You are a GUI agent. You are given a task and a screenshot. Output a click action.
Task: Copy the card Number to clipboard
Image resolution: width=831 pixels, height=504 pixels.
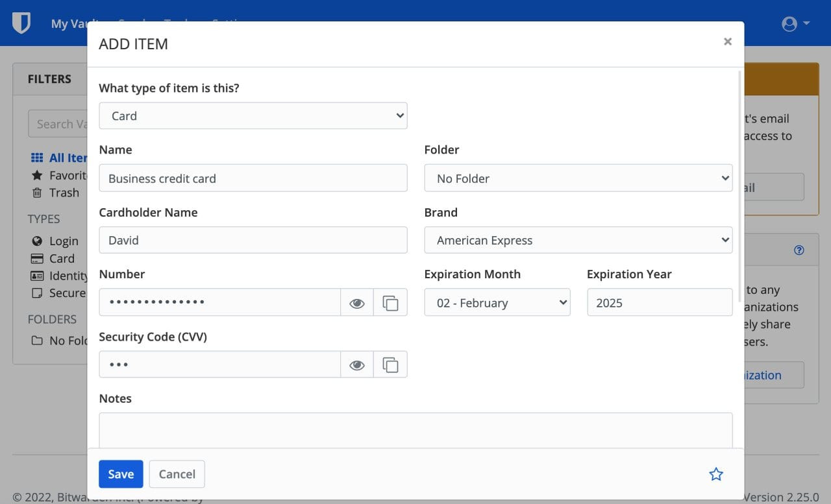(x=390, y=302)
